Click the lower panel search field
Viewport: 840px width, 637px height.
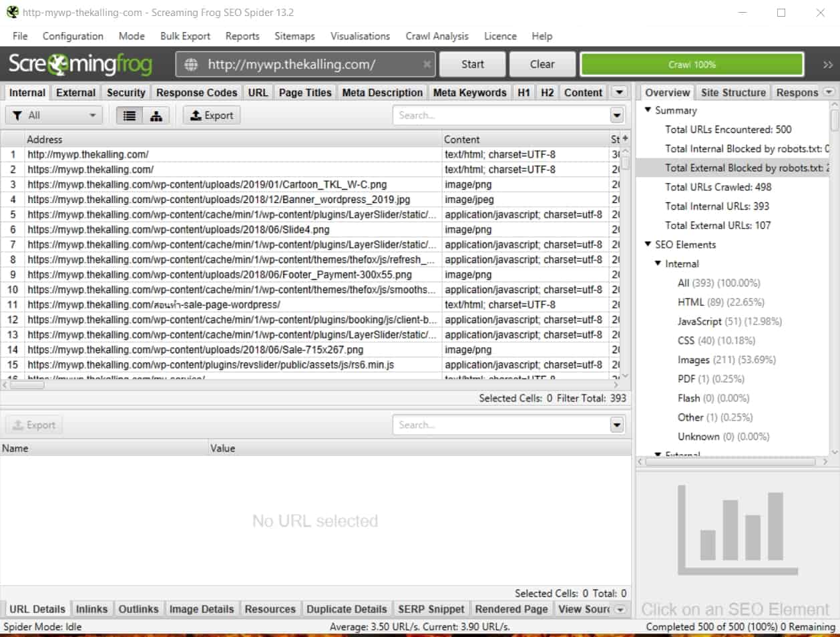pos(501,425)
